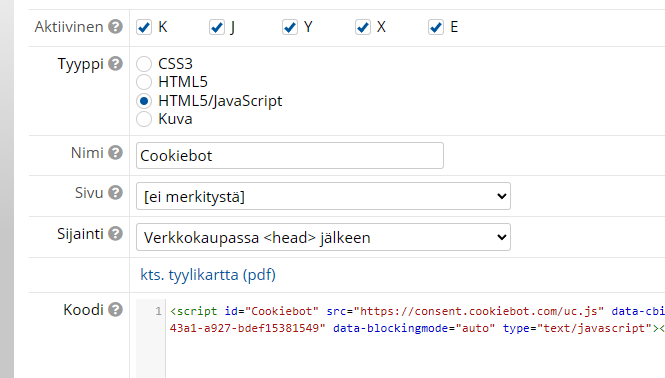Click the "Sijainti" label text
This screenshot has width=665, height=378.
coord(80,234)
